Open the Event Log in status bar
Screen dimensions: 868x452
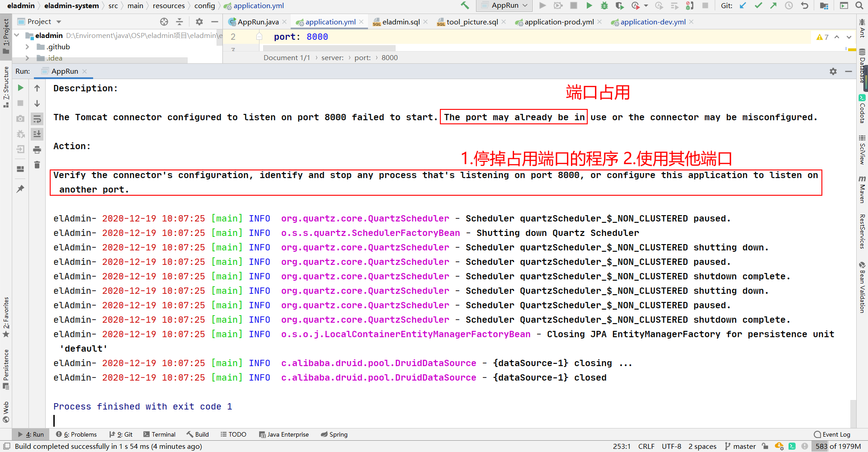pos(832,434)
